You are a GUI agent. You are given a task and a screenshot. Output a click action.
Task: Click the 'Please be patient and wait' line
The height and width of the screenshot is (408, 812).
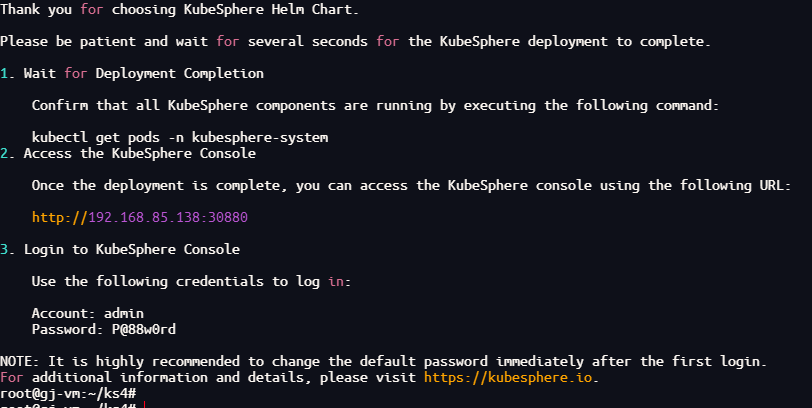point(356,41)
